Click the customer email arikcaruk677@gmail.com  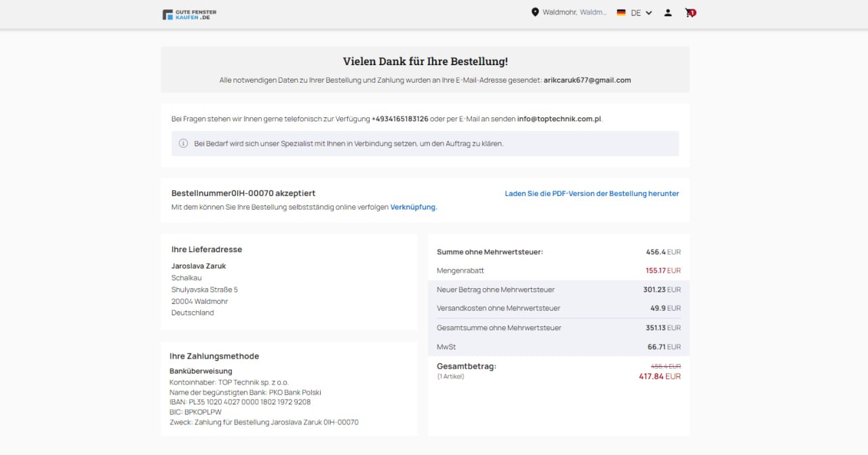point(587,80)
